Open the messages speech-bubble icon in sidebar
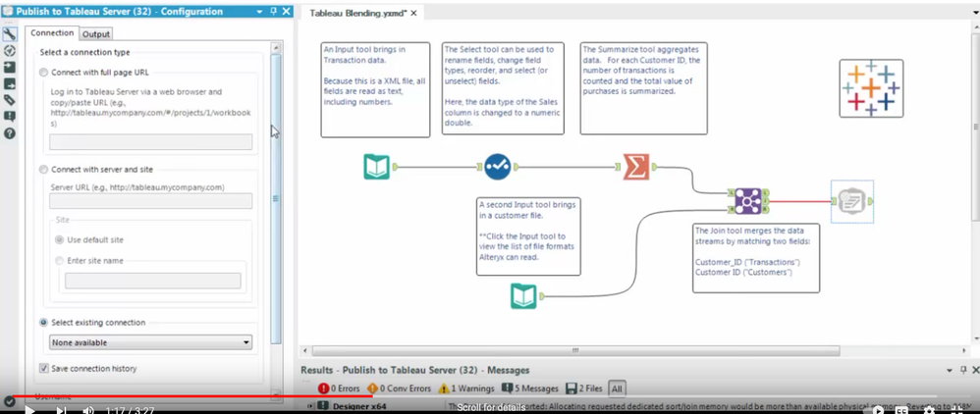980x414 pixels. point(9,117)
